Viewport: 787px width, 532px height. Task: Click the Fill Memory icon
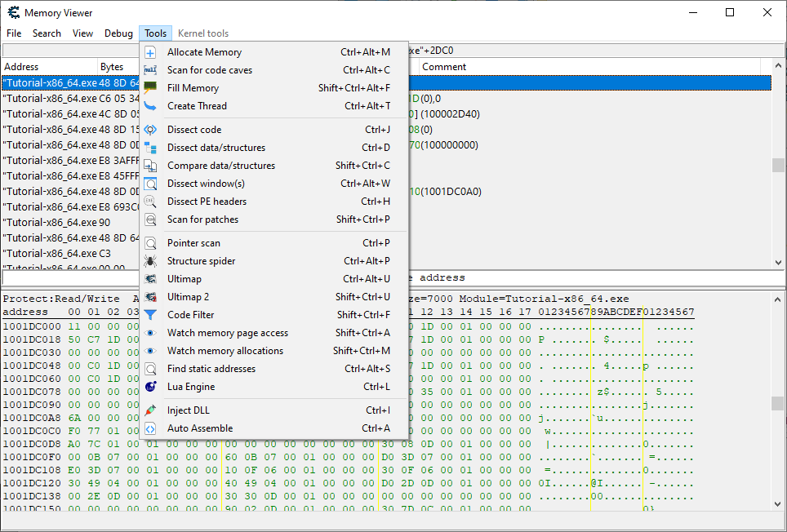coord(150,88)
